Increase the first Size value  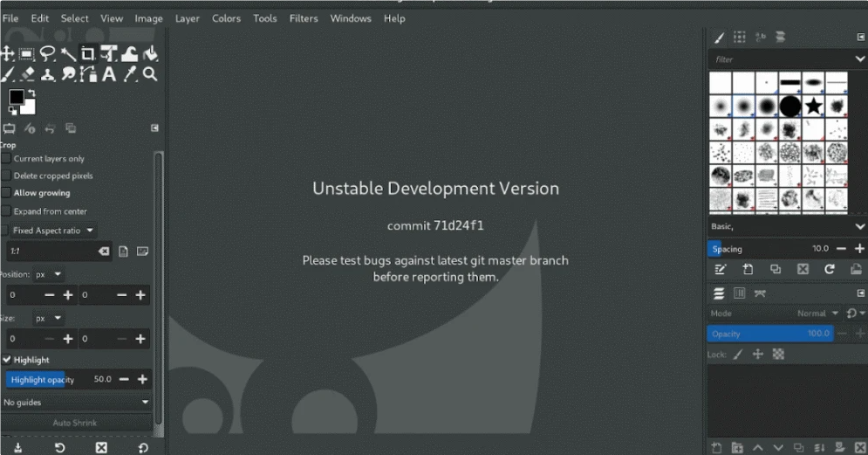(68, 339)
